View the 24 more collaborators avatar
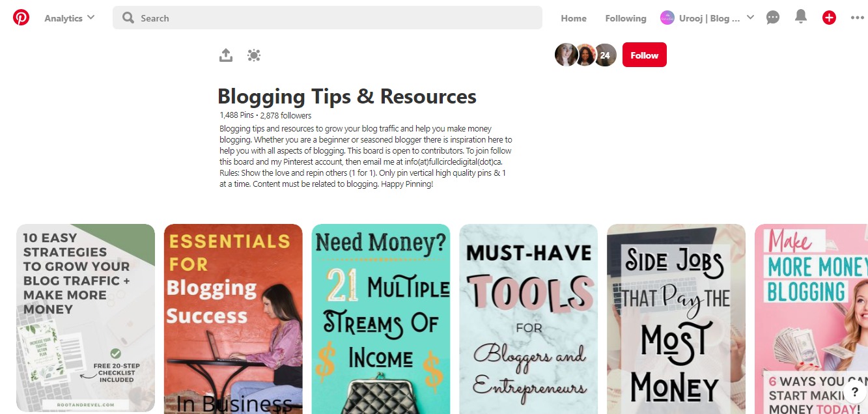Screen dimensions: 868x414 coord(605,55)
